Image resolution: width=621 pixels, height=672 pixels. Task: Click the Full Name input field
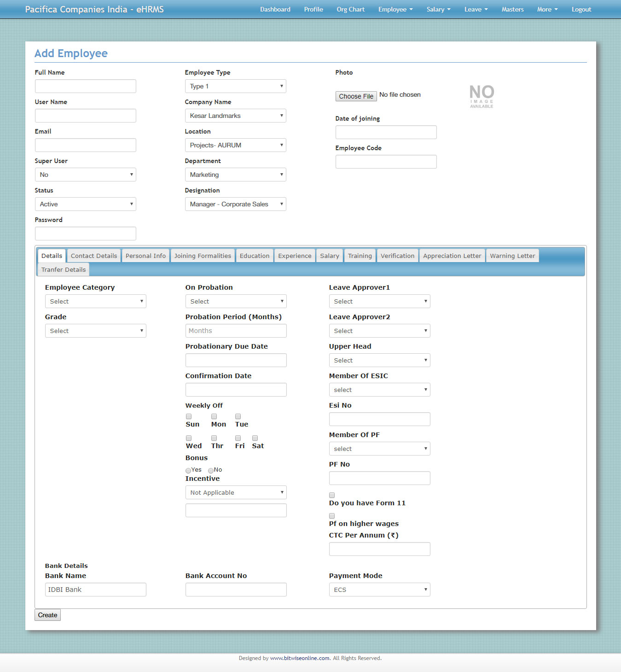(x=86, y=86)
